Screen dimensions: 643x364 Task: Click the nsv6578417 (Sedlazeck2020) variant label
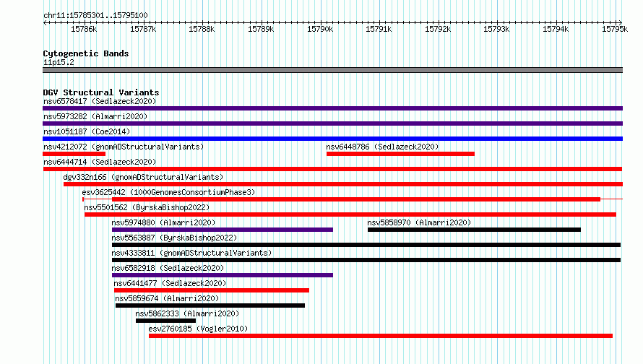pos(100,101)
